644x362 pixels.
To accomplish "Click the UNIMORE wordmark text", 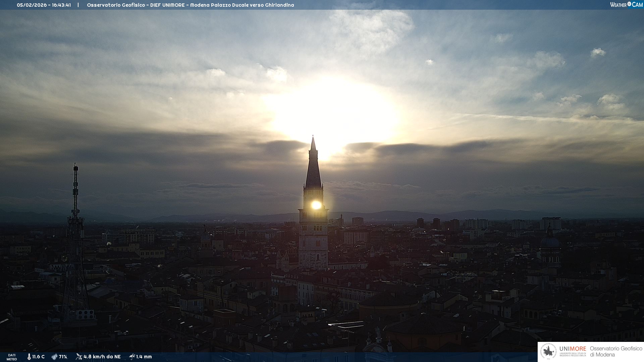I will (x=573, y=349).
